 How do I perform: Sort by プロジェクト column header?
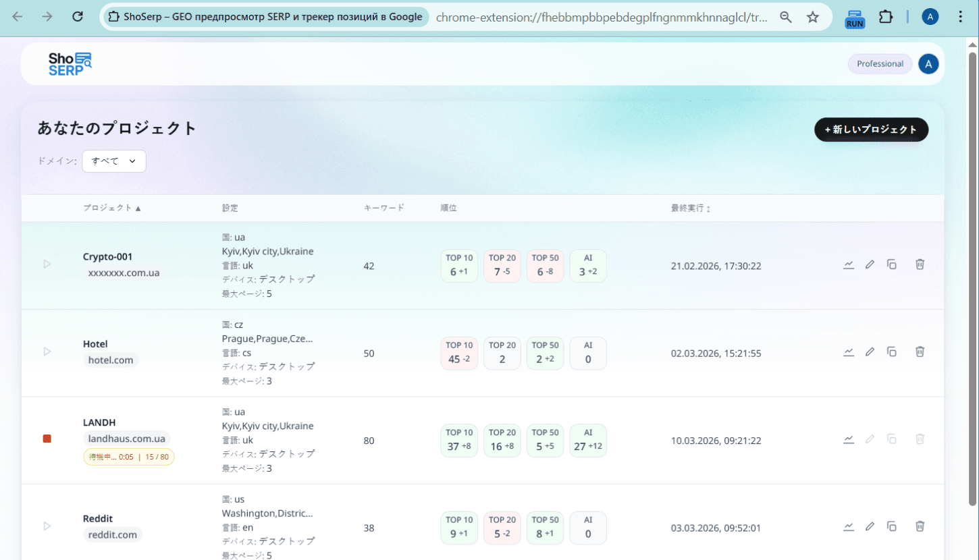[x=112, y=208]
